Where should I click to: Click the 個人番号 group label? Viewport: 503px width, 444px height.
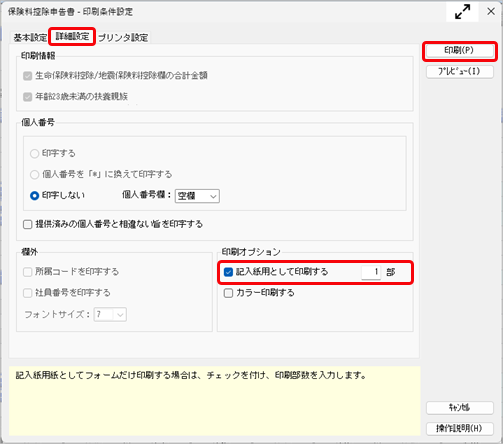tap(38, 122)
